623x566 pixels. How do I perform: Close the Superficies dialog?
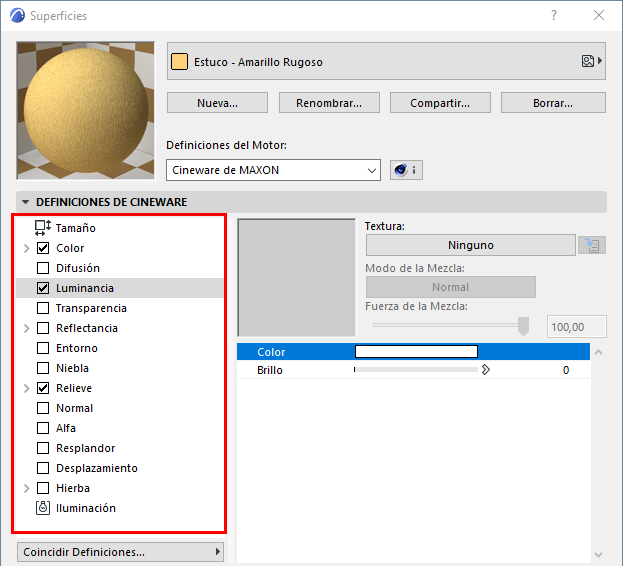tap(599, 15)
